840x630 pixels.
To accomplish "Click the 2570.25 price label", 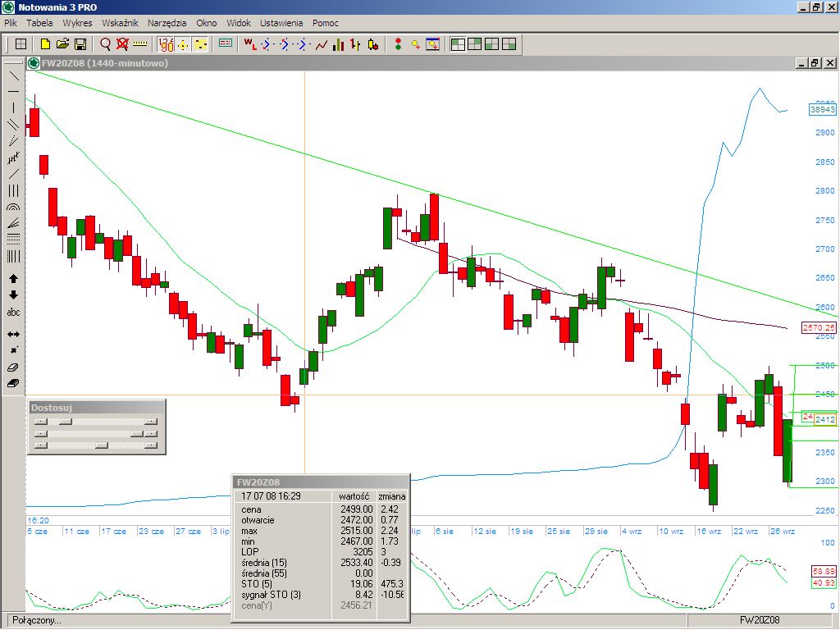I will 819,327.
